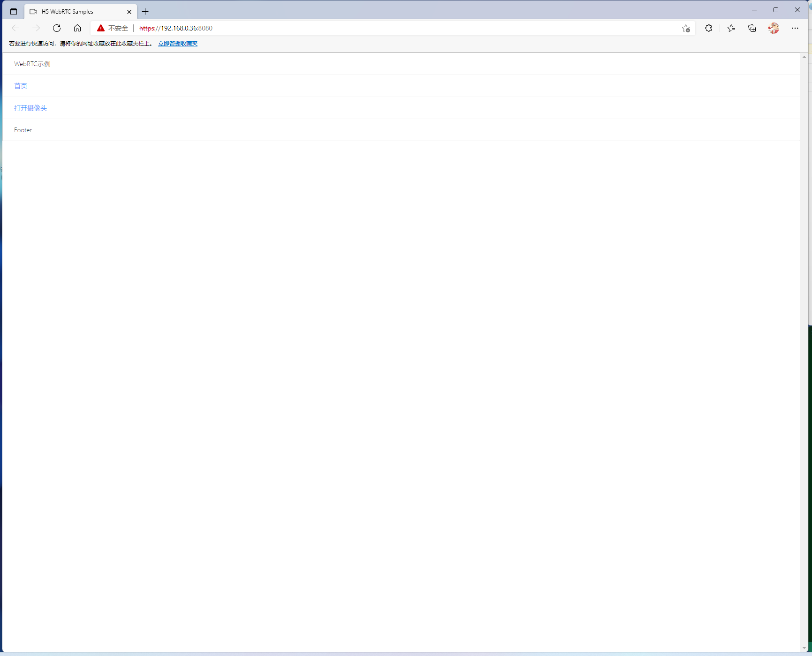Refresh the current page
This screenshot has height=656, width=812.
[57, 28]
